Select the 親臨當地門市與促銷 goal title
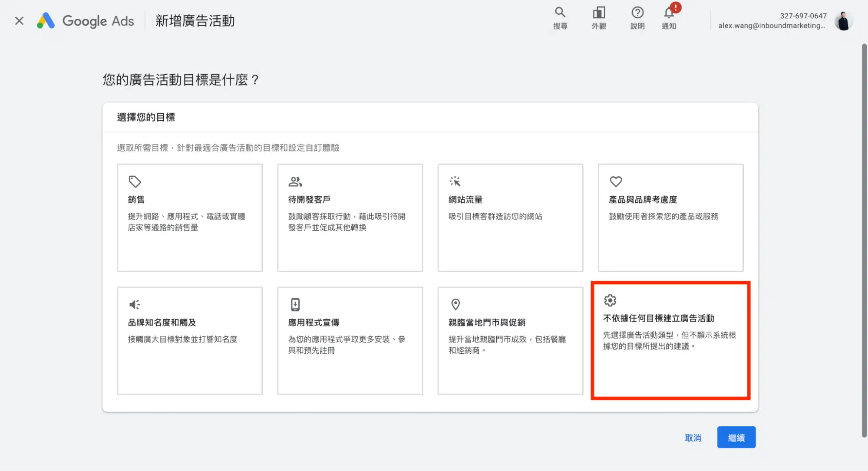 click(x=487, y=323)
